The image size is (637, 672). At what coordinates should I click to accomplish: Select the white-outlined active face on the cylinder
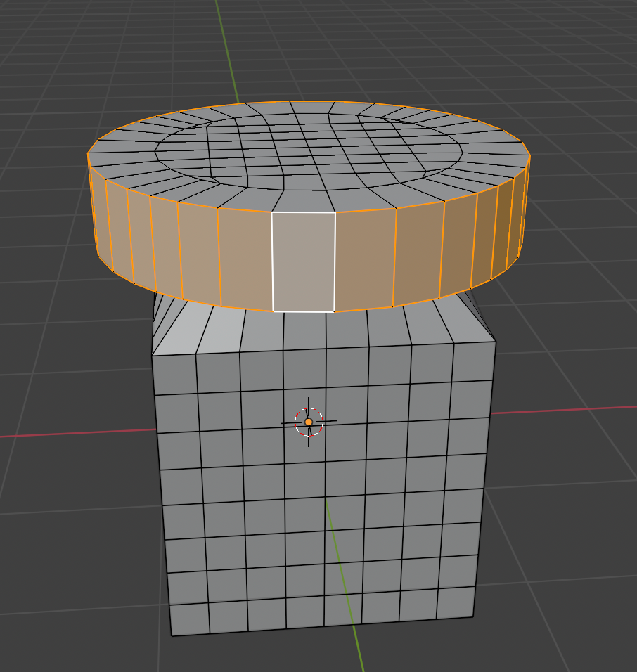(304, 261)
